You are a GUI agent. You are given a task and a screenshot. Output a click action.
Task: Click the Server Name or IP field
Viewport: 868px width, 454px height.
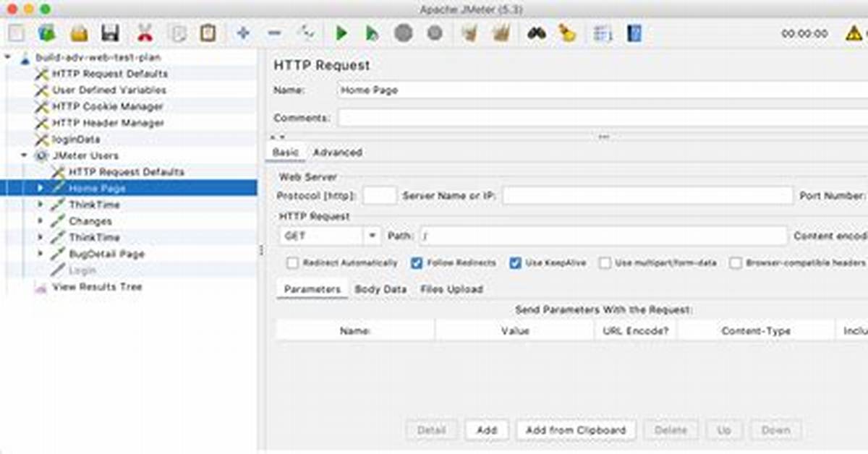point(647,196)
